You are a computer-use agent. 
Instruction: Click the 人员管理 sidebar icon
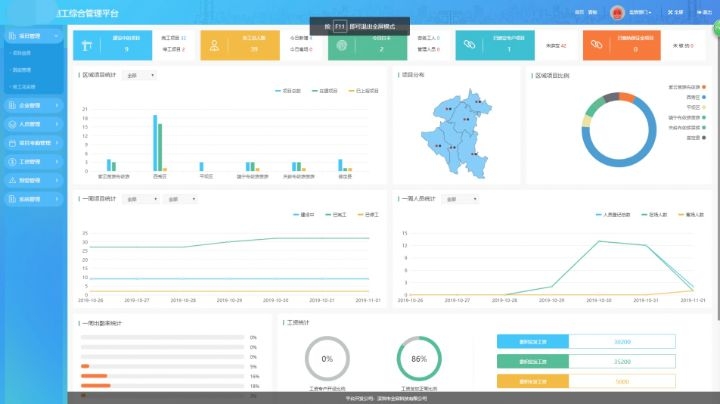[x=12, y=124]
